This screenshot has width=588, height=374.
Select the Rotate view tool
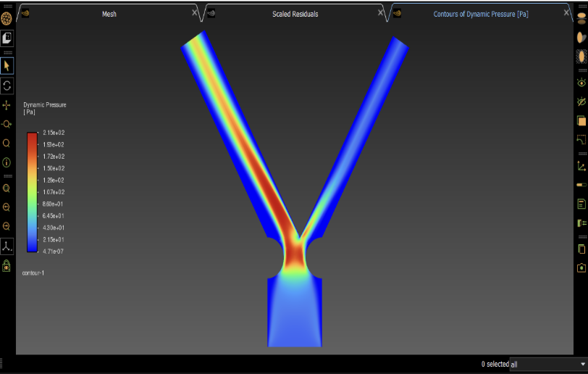(x=7, y=86)
